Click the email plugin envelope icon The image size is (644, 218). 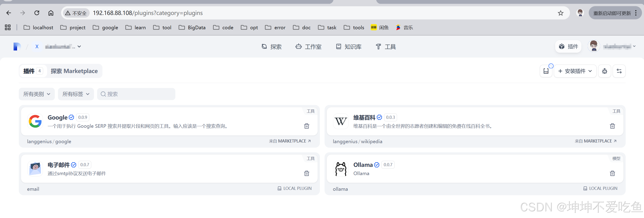35,169
